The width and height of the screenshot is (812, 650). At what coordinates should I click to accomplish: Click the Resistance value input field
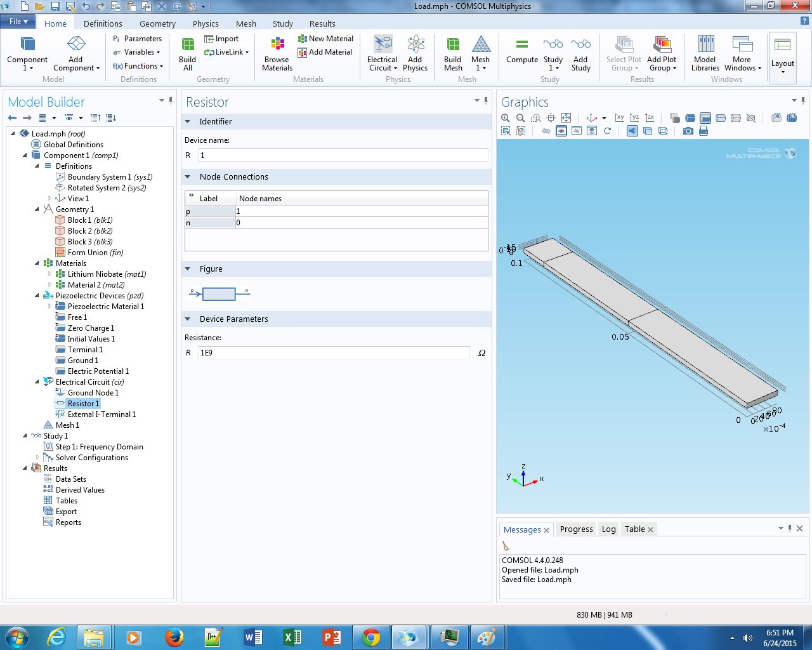[333, 353]
